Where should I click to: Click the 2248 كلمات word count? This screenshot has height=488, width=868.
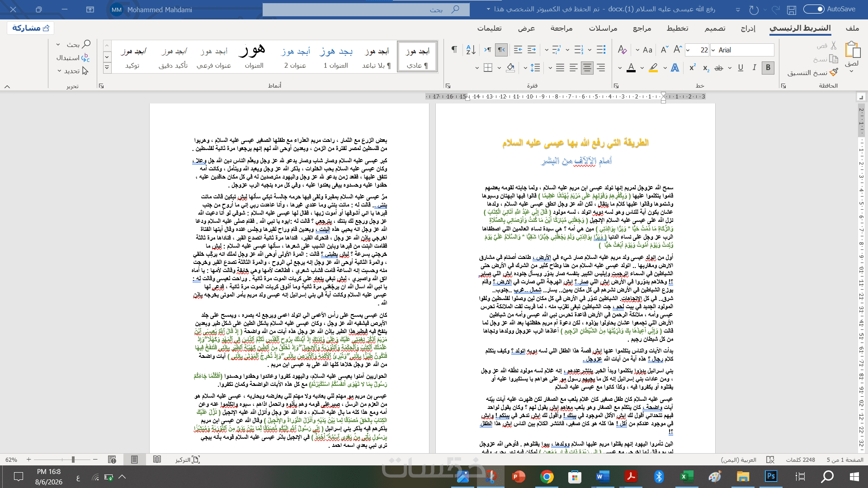pyautogui.click(x=800, y=460)
